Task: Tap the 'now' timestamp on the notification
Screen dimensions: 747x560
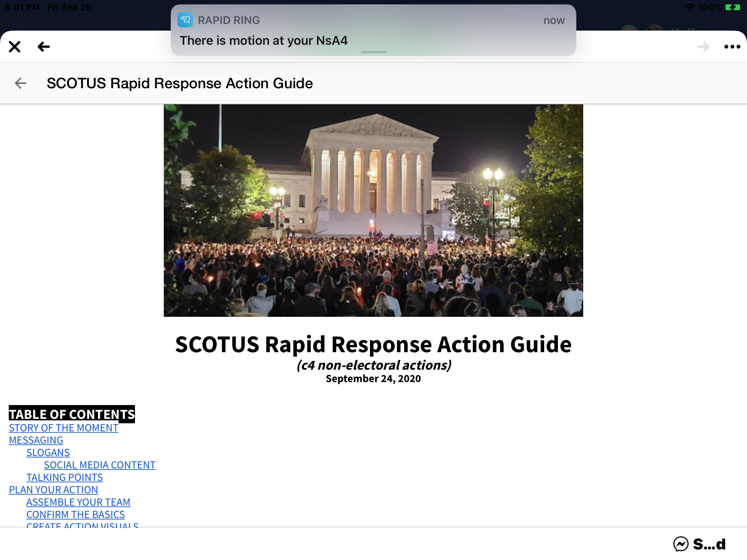Action: coord(554,20)
